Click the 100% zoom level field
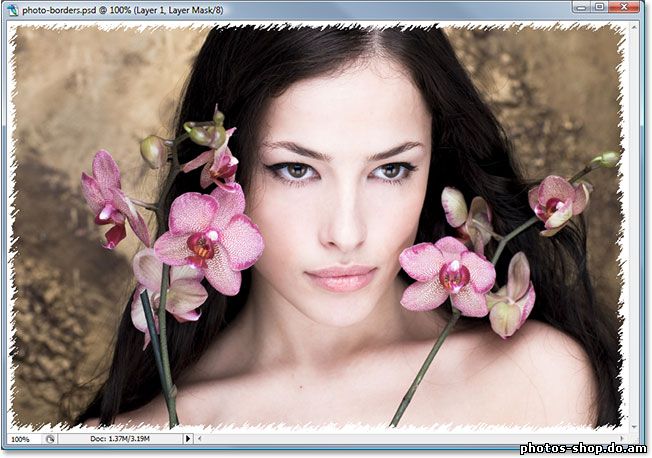Viewport: 652px width, 458px height. tap(21, 438)
